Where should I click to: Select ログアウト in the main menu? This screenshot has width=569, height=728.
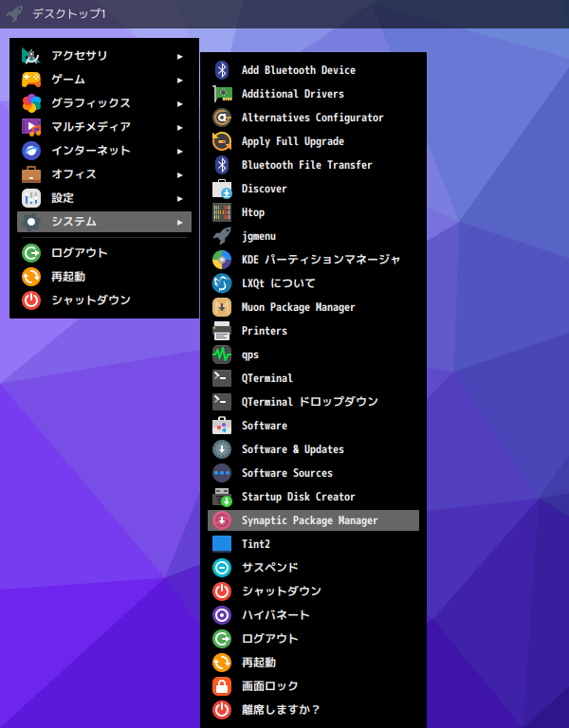104,253
